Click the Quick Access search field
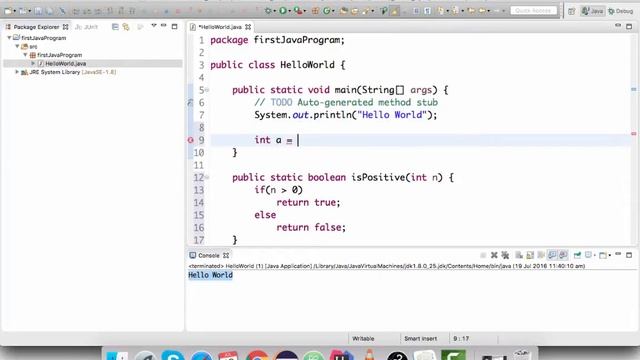This screenshot has width=640, height=360. click(533, 11)
